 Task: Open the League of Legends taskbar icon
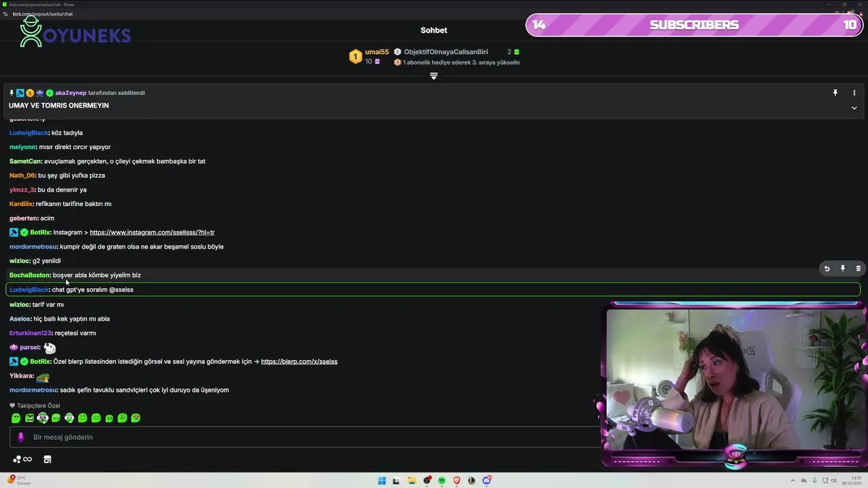pyautogui.click(x=471, y=481)
